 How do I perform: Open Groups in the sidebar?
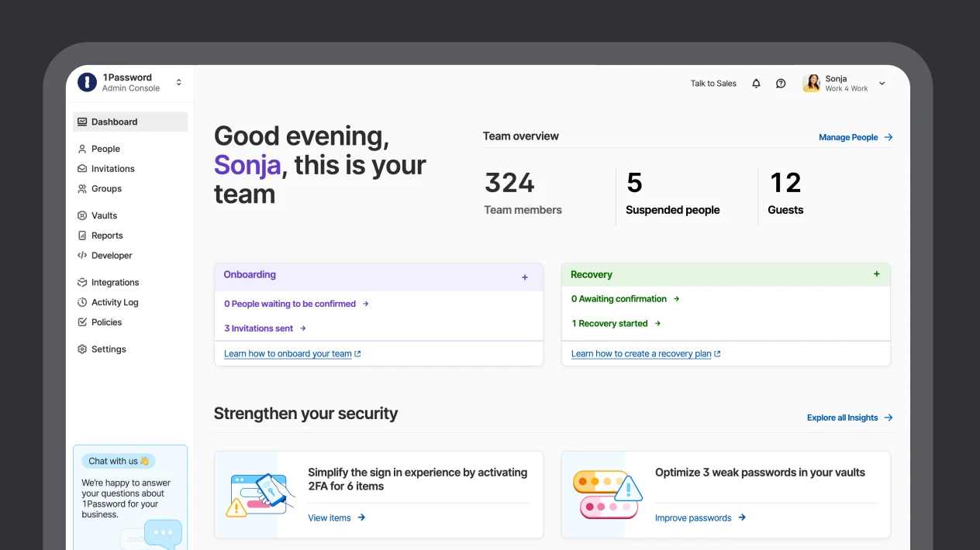106,189
